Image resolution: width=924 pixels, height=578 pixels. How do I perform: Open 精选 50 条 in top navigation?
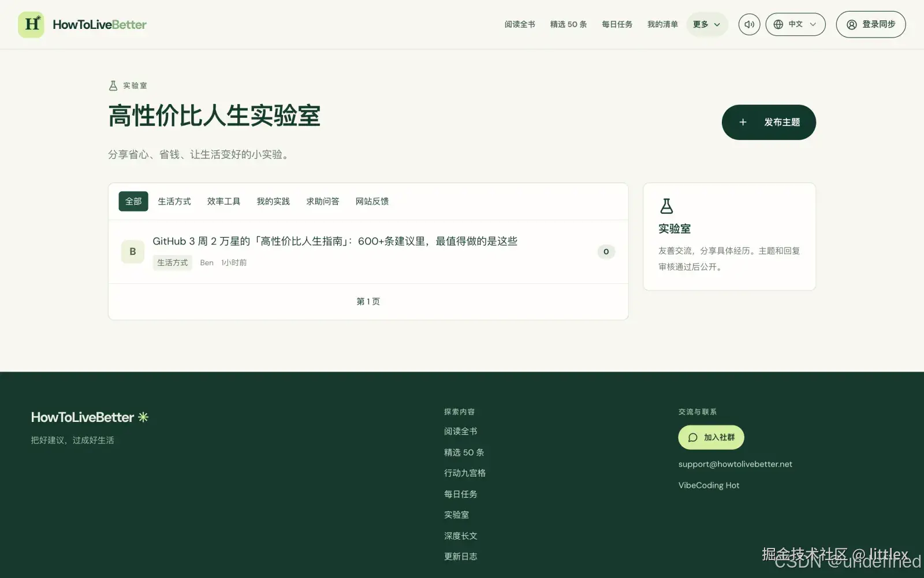pos(568,24)
